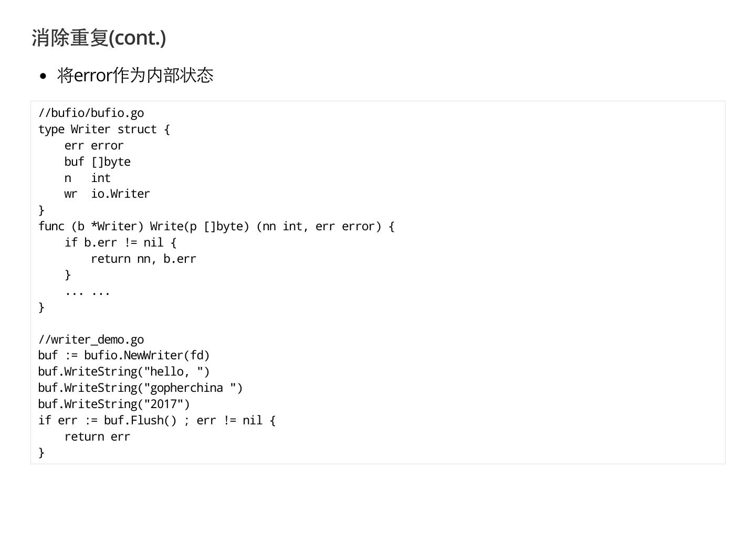Click the "return err" statement
The image size is (756, 534).
click(97, 437)
